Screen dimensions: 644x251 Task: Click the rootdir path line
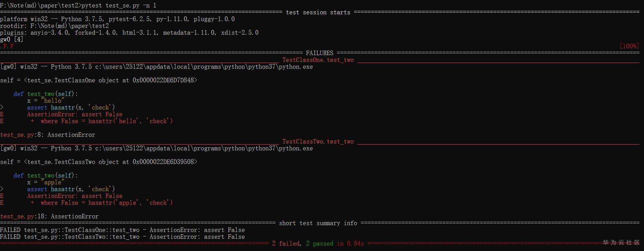coord(54,26)
